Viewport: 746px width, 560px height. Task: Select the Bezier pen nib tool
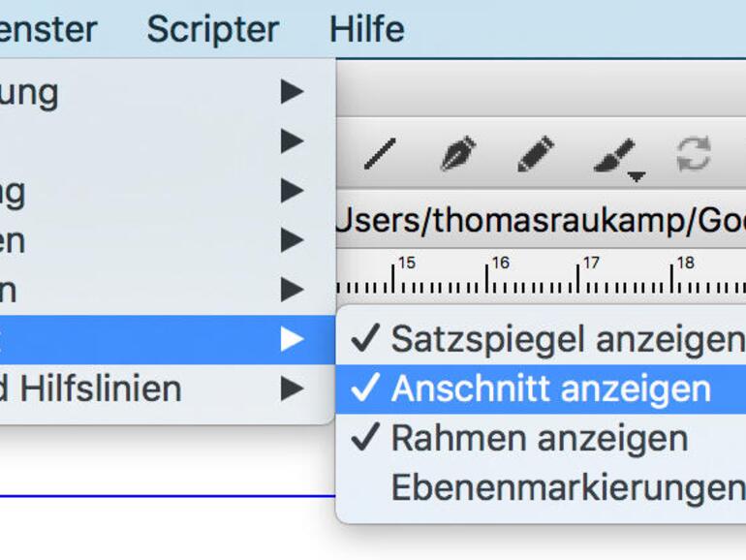click(457, 155)
